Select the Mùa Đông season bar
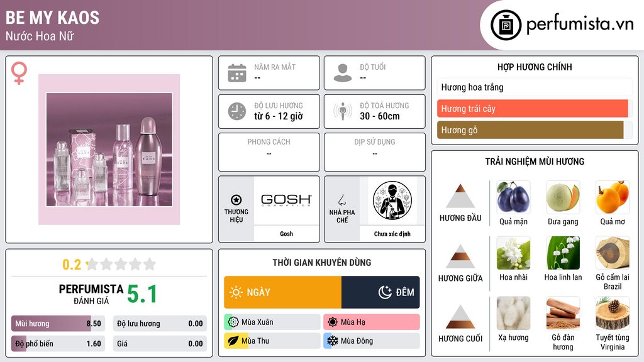 [x=372, y=341]
